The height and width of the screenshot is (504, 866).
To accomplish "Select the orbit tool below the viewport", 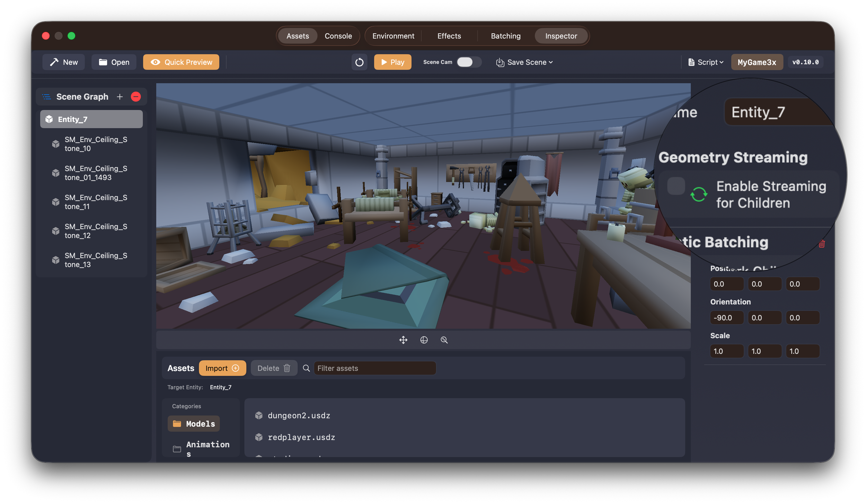I will click(x=424, y=340).
